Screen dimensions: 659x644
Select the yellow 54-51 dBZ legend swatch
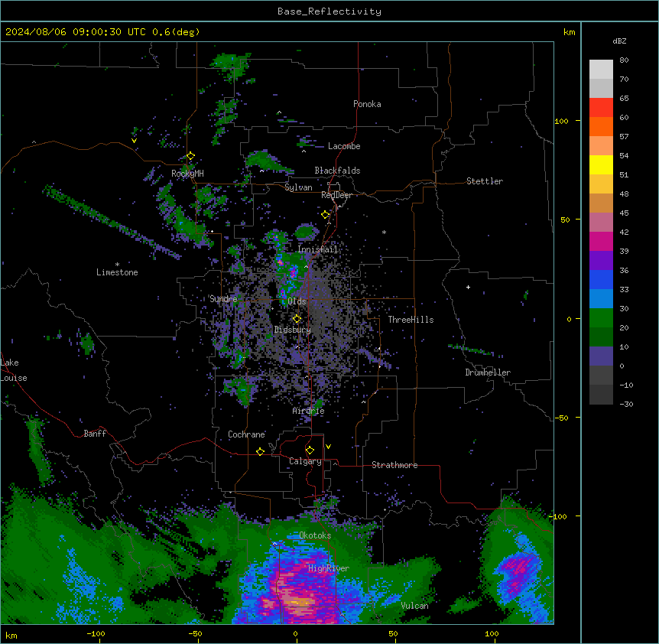pos(601,164)
